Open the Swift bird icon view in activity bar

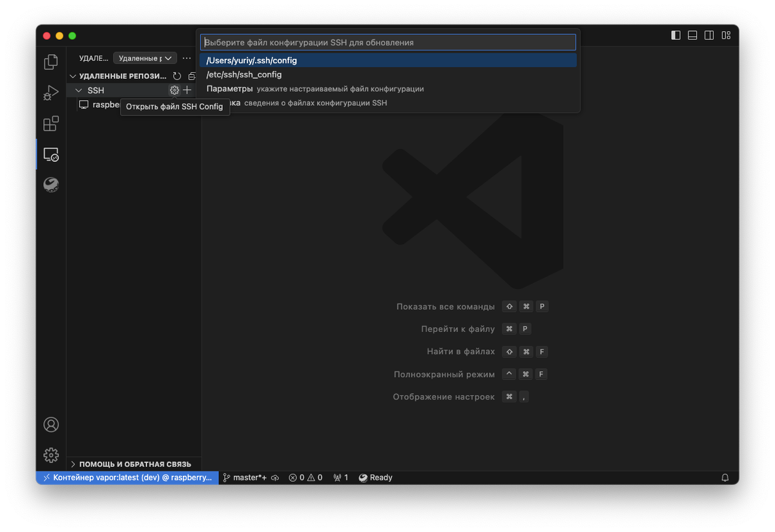51,185
